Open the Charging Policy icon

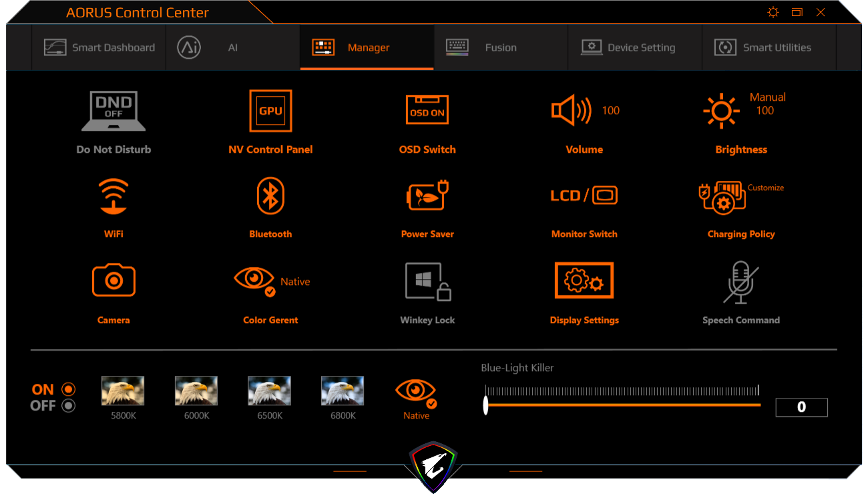(722, 197)
